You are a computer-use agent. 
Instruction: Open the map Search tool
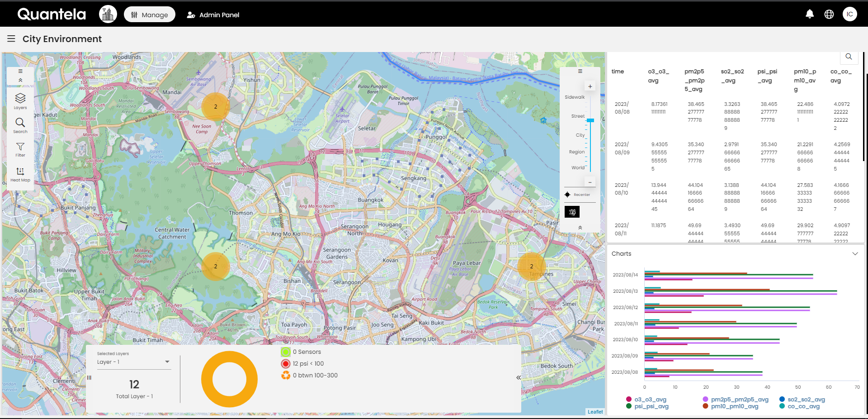pos(20,126)
